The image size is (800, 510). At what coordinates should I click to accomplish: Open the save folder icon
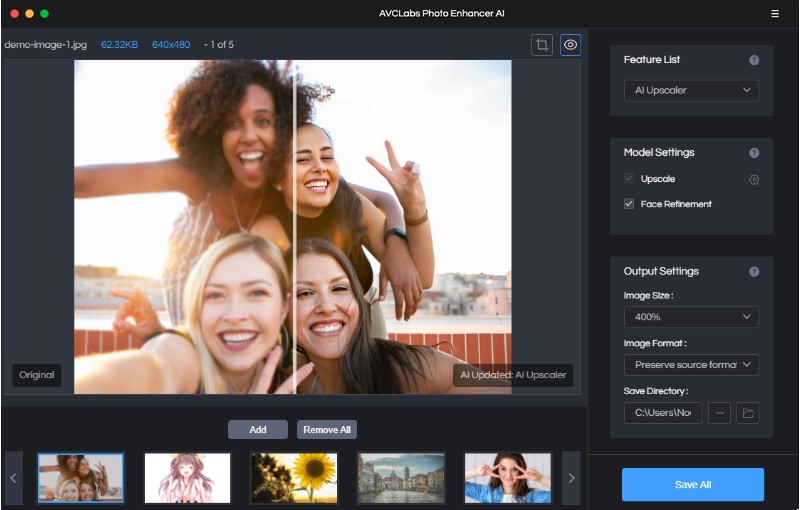tap(747, 413)
